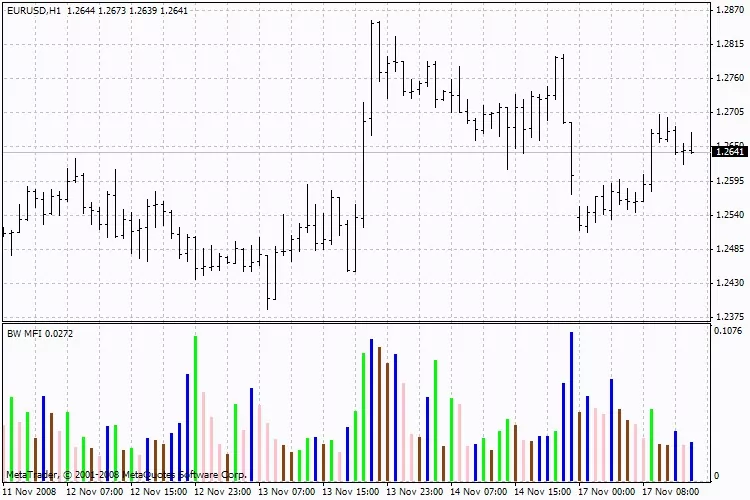Screen dimensions: 750x500
Task: Click the 13 Nov 15:00 time label
Action: [x=351, y=492]
